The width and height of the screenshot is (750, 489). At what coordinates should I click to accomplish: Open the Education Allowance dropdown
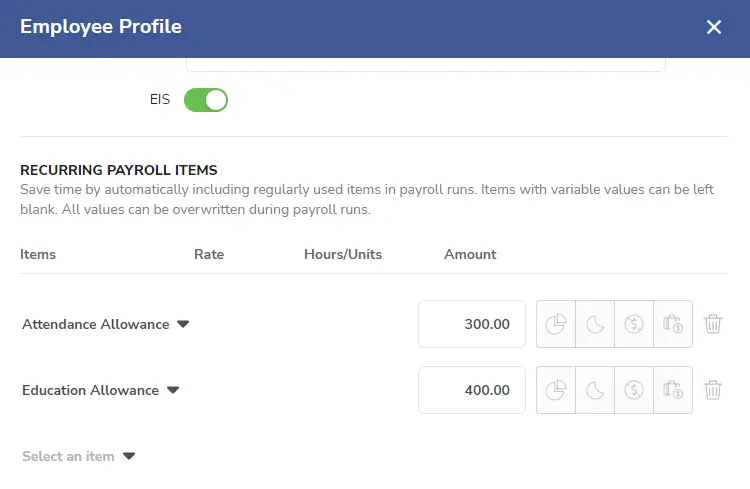pos(100,390)
